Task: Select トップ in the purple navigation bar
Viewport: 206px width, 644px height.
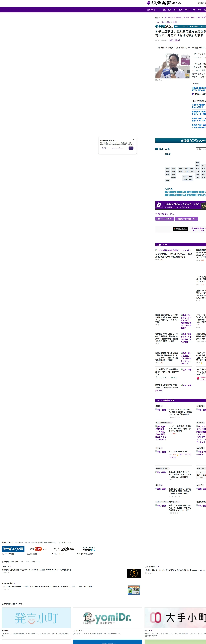Action: (158, 10)
